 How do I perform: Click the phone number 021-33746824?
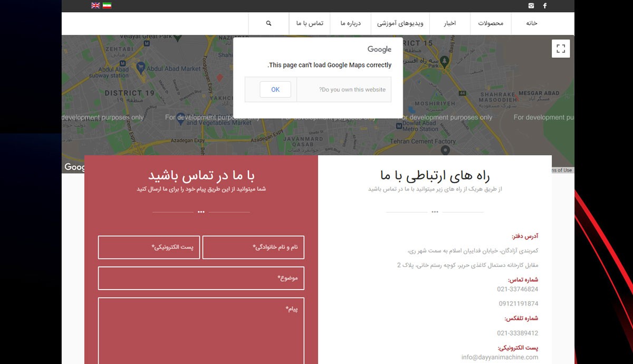tap(517, 289)
